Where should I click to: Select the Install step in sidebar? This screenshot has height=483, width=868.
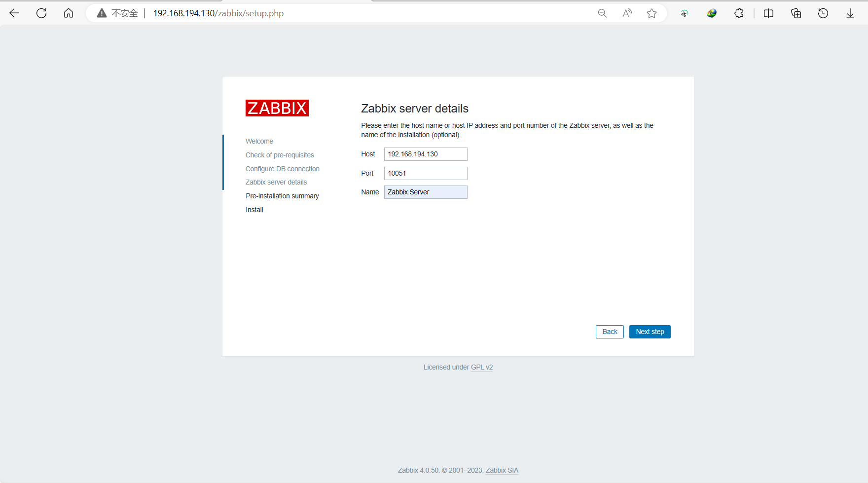coord(254,210)
